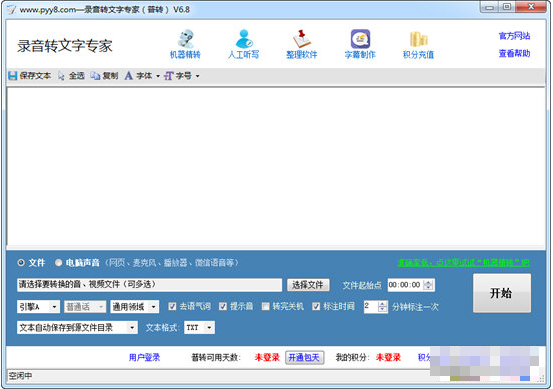Click the 全选 cursor icon

click(61, 76)
